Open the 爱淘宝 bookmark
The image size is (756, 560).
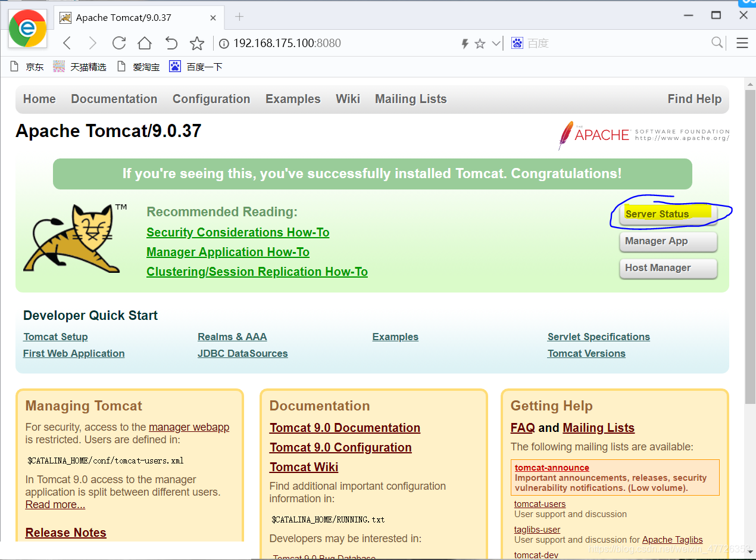138,67
